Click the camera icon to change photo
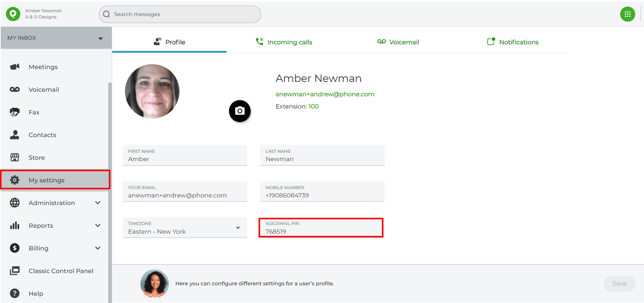The width and height of the screenshot is (644, 303). pos(240,111)
